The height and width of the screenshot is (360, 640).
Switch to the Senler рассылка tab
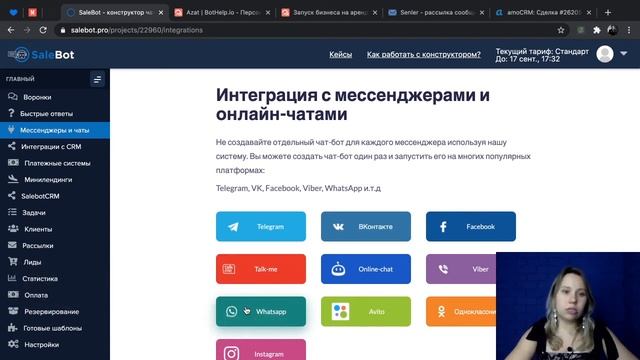coord(436,12)
